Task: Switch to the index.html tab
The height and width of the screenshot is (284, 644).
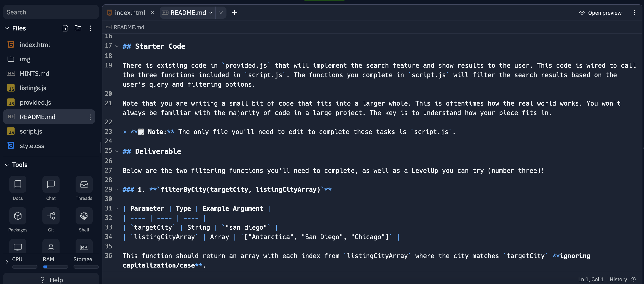Action: click(x=130, y=12)
